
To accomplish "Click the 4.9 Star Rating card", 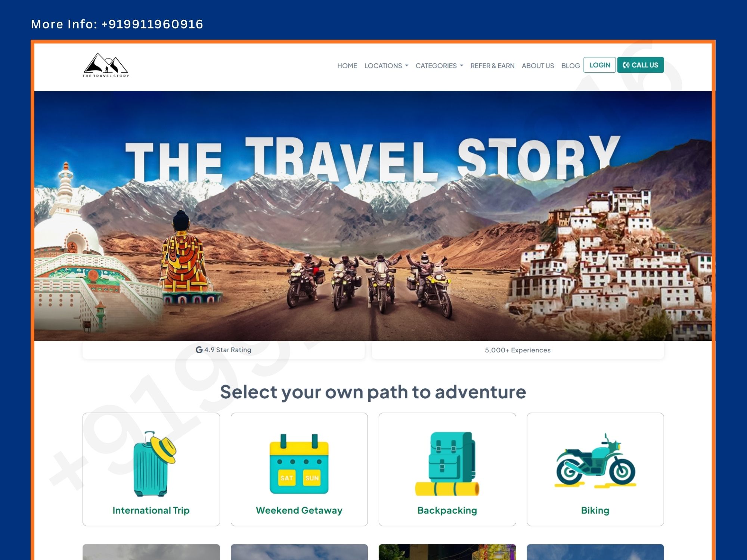I will 223,350.
